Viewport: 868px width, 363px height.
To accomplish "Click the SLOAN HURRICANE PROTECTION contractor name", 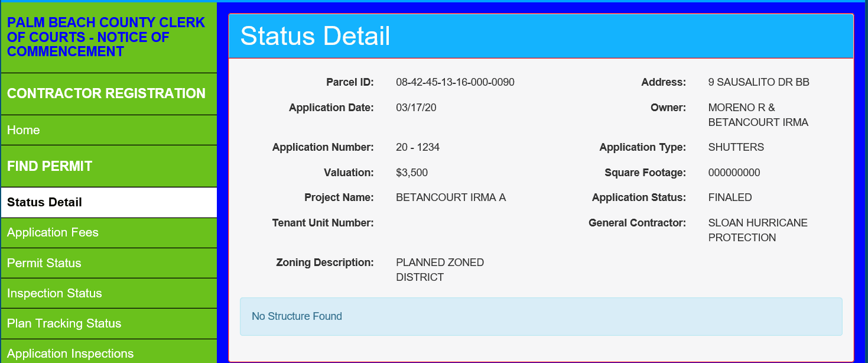I will [x=758, y=230].
